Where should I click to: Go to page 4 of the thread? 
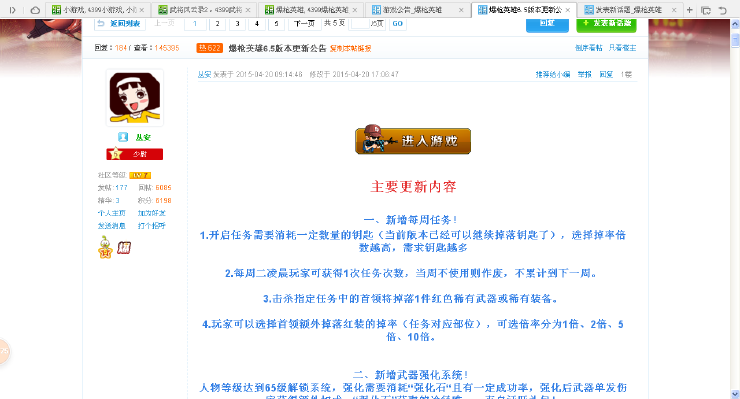257,23
